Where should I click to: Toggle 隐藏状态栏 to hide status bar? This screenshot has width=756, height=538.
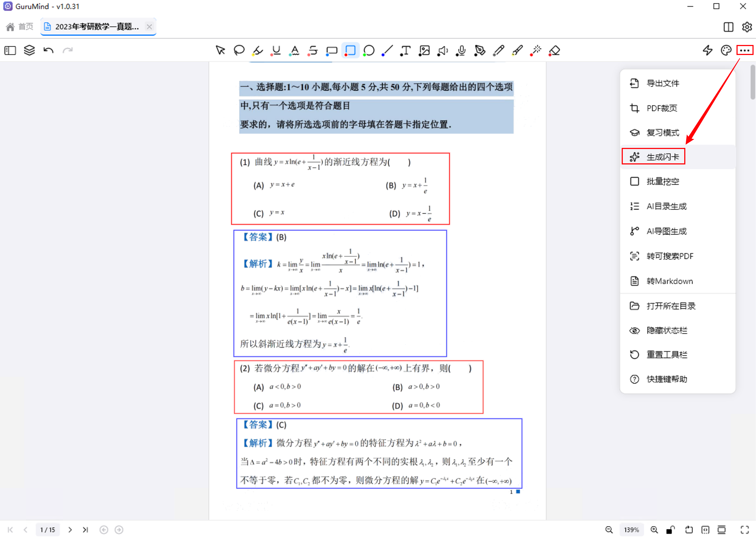[677, 330]
